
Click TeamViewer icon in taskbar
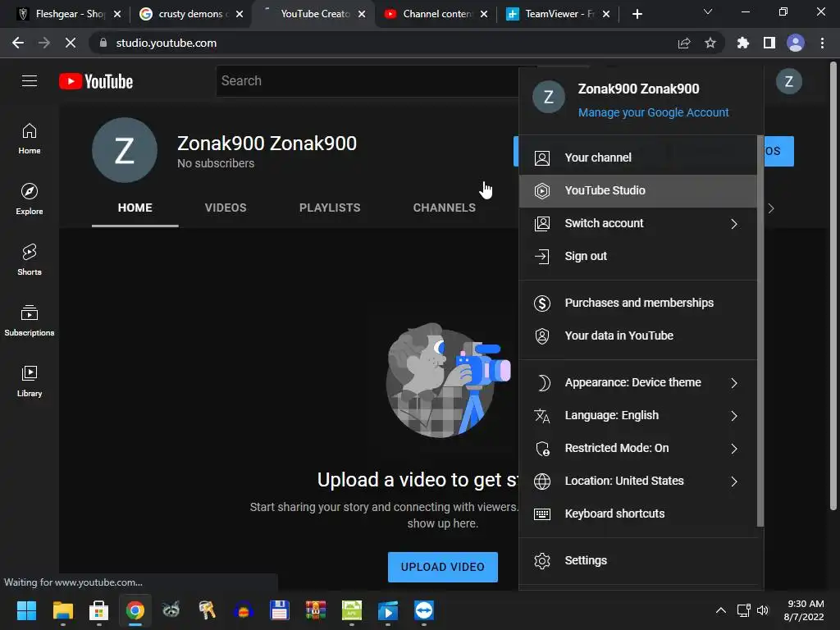coord(424,610)
